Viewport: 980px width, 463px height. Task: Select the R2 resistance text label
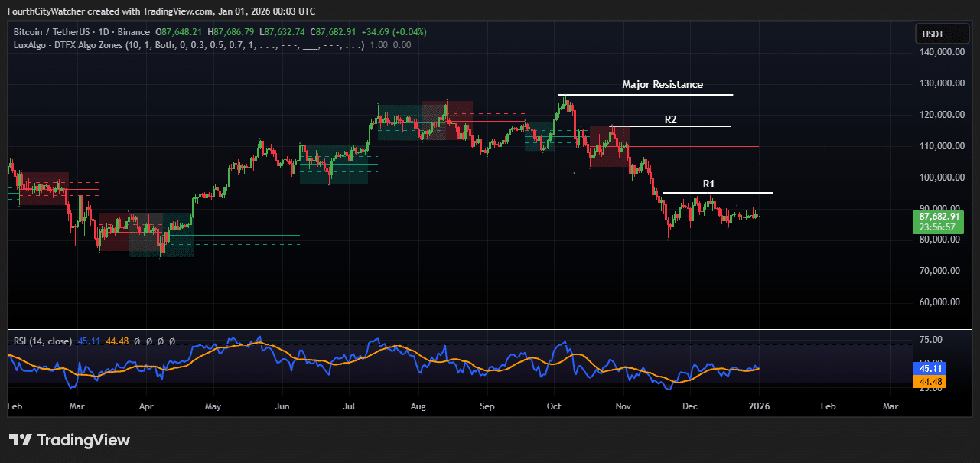tap(670, 120)
